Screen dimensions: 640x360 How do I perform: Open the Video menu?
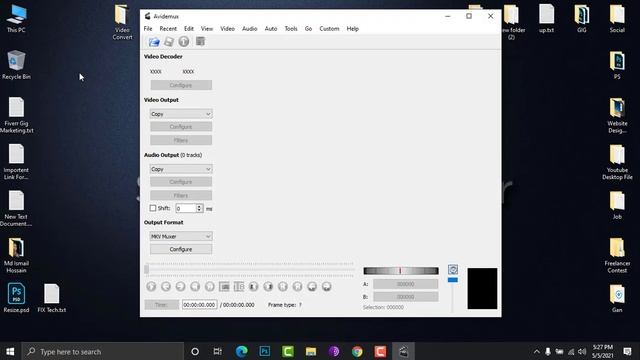[227, 29]
